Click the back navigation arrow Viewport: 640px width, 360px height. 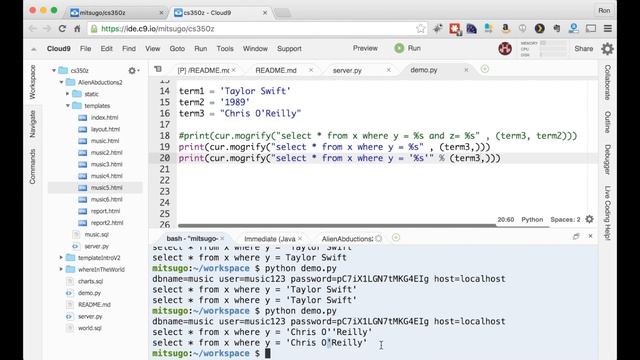[33, 29]
